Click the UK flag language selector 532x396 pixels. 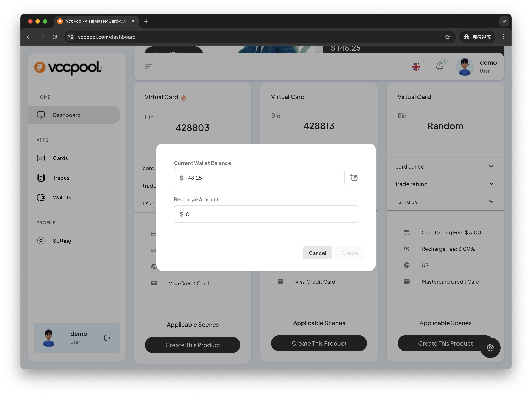point(416,66)
